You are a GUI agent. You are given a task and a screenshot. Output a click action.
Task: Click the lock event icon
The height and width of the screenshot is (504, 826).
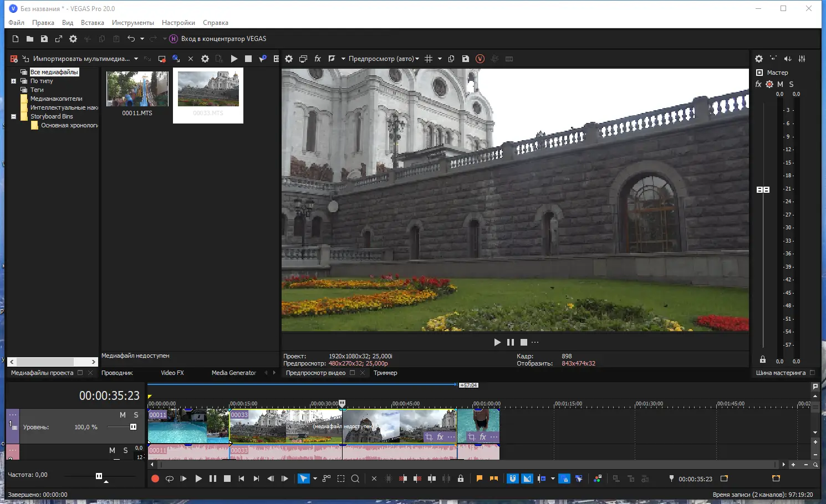pos(460,479)
